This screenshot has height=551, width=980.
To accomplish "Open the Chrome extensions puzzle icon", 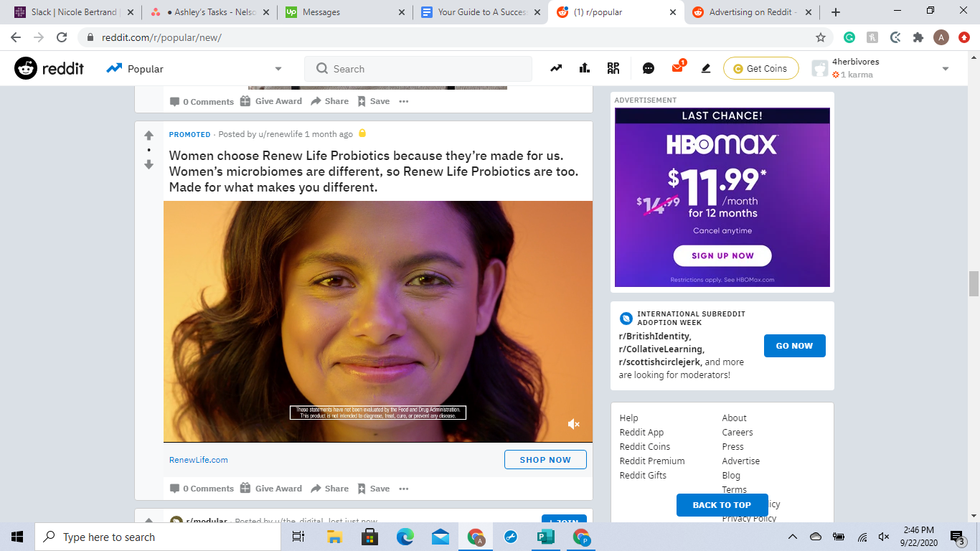I will click(x=918, y=37).
